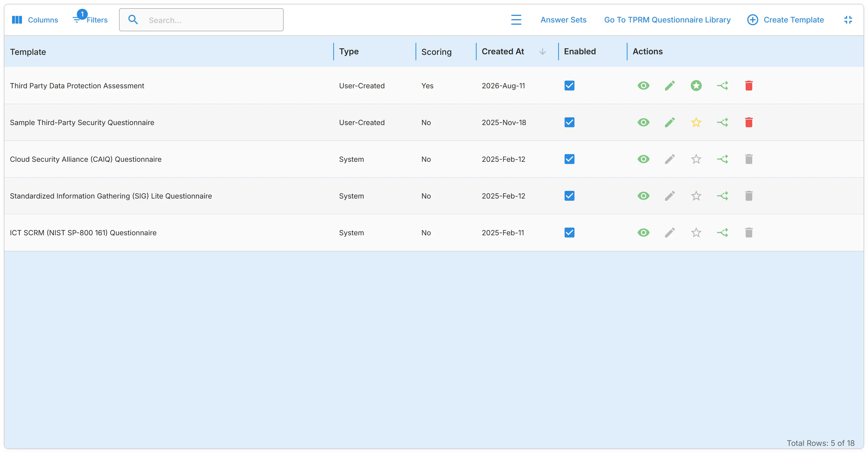Click Create Template
This screenshot has width=868, height=453.
785,20
